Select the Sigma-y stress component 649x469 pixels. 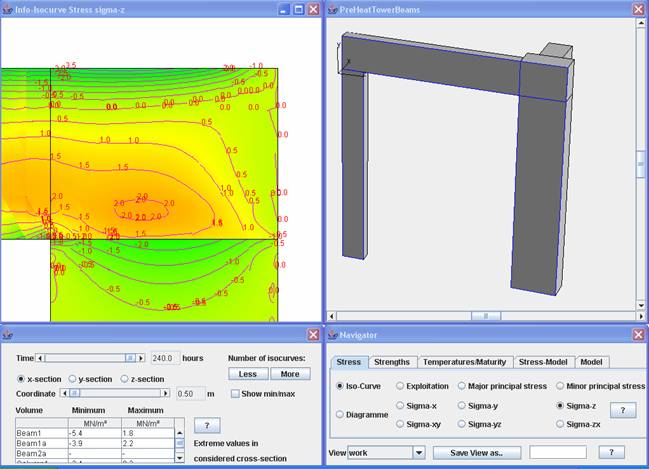[x=462, y=406]
